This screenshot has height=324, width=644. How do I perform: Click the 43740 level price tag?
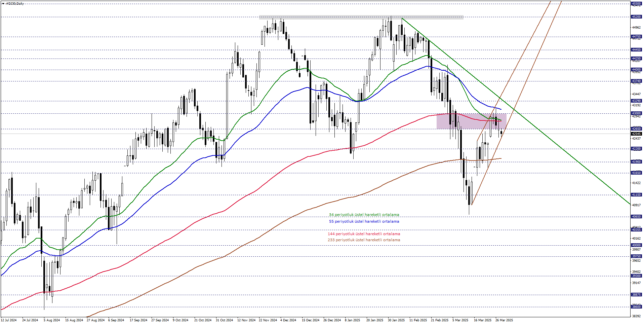pos(636,81)
